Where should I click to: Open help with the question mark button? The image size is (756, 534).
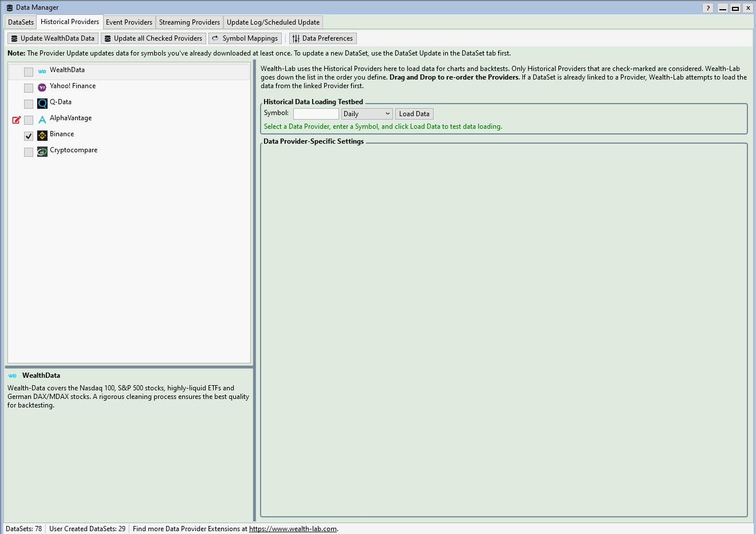tap(708, 8)
